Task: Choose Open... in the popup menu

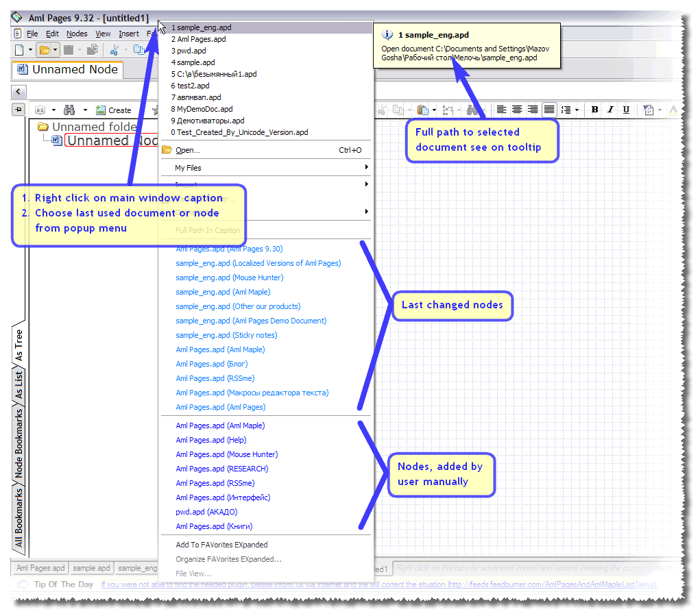Action: 266,150
